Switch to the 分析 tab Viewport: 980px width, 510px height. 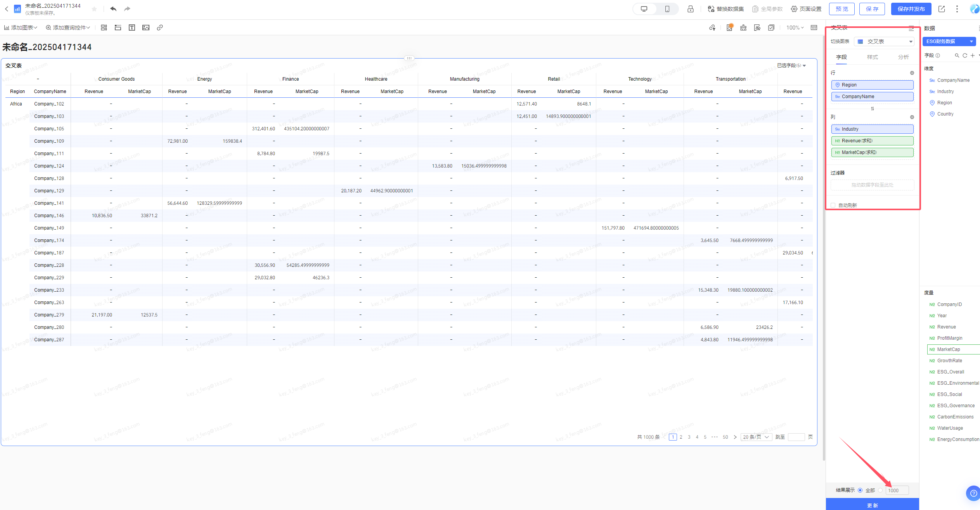(904, 57)
